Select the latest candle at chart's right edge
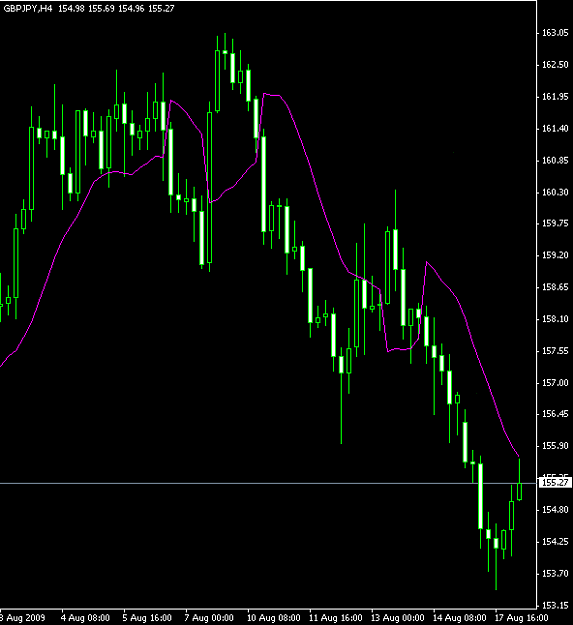Image resolution: width=573 pixels, height=625 pixels. 519,491
